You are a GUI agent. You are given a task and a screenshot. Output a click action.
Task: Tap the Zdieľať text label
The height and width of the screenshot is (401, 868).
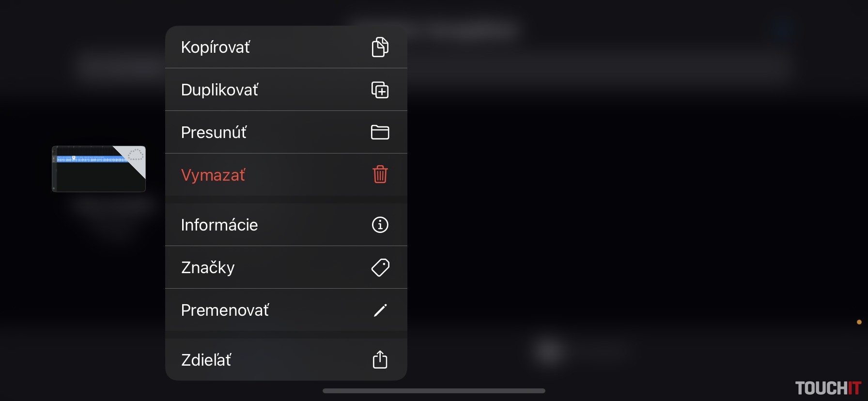206,360
